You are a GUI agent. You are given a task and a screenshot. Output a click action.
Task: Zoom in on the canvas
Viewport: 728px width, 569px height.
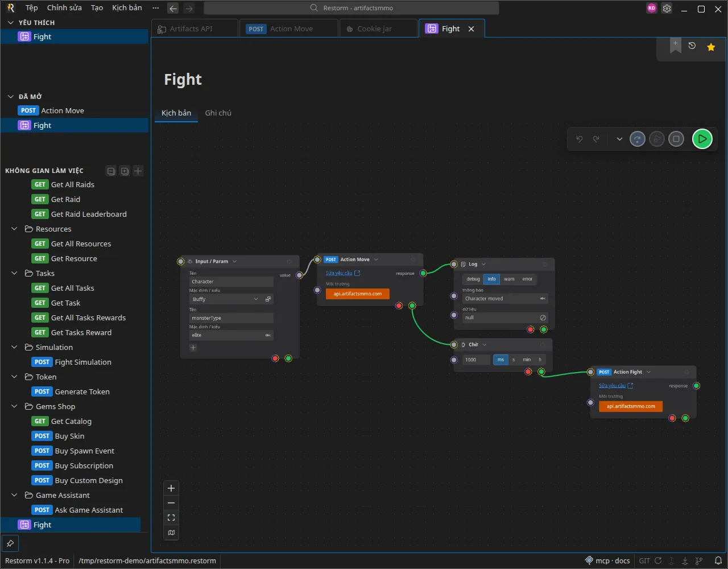pyautogui.click(x=171, y=488)
